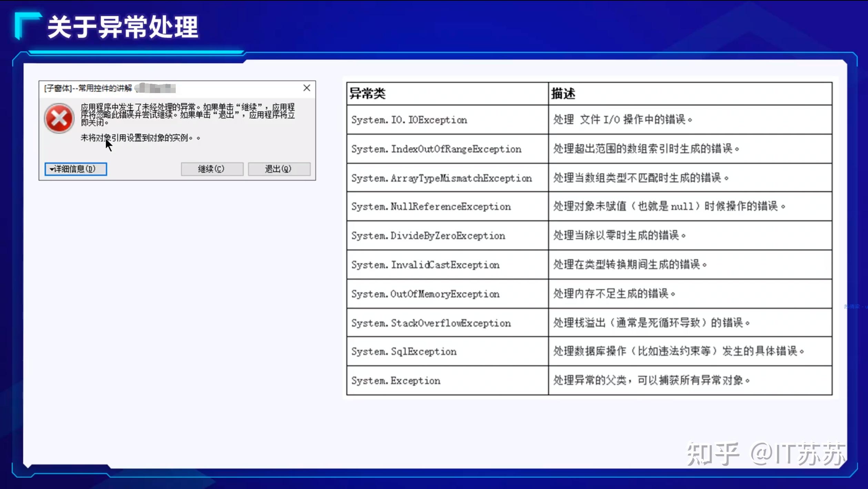Viewport: 868px width, 489px height.
Task: Click the 描述 column header
Action: 563,93
